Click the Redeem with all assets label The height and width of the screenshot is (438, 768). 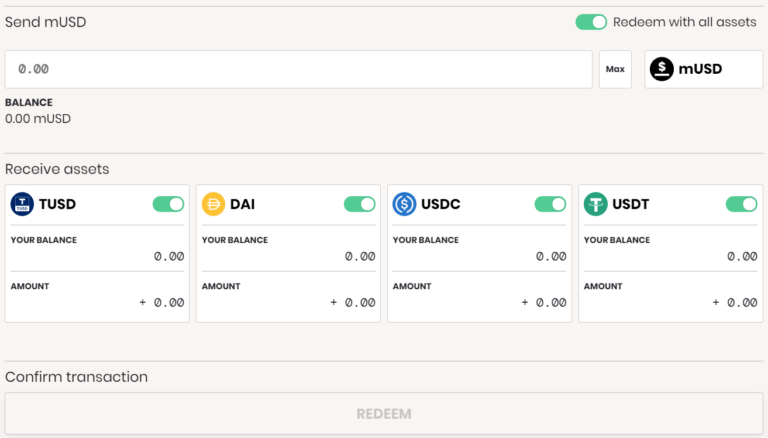tap(685, 22)
